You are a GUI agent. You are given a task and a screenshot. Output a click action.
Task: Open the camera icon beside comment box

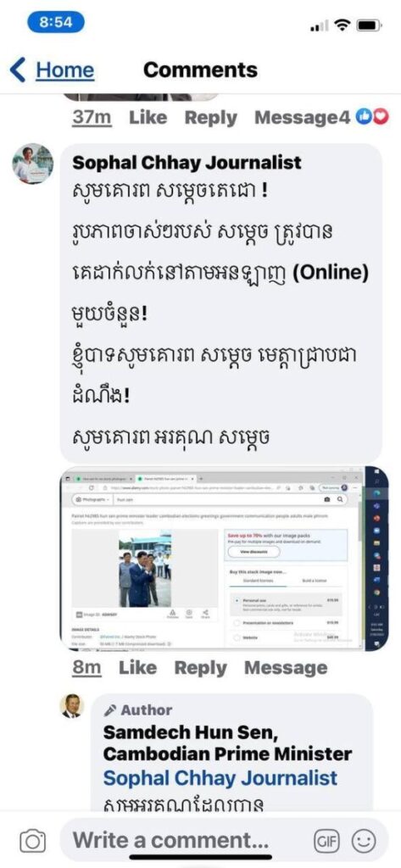coord(33,842)
